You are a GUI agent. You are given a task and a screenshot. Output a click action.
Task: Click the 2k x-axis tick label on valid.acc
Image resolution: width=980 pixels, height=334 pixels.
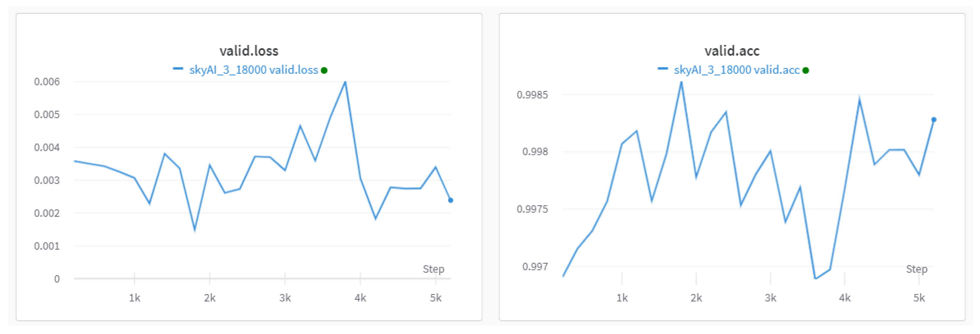tap(696, 298)
